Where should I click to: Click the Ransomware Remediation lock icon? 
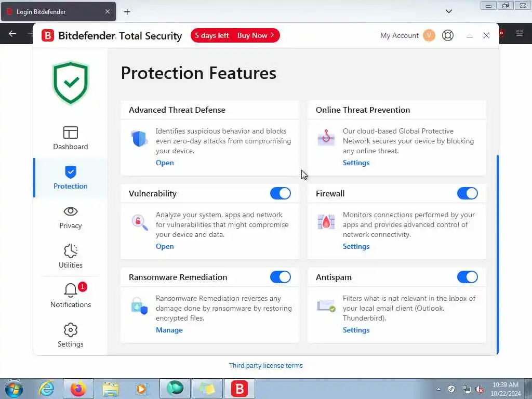(x=139, y=305)
